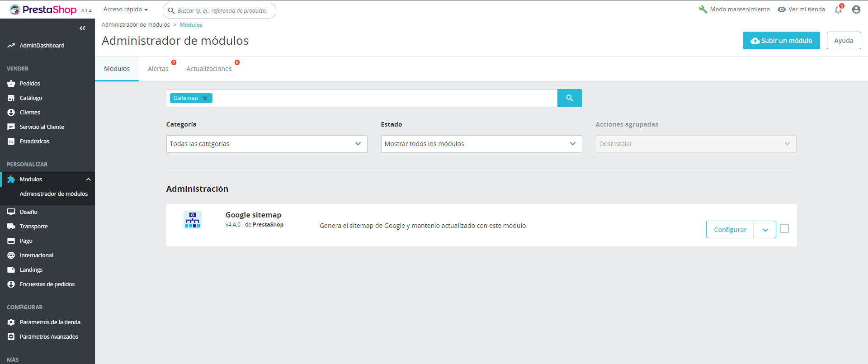The height and width of the screenshot is (364, 868).
Task: Click the Administrador de modulos breadcrumb
Action: pyautogui.click(x=136, y=25)
